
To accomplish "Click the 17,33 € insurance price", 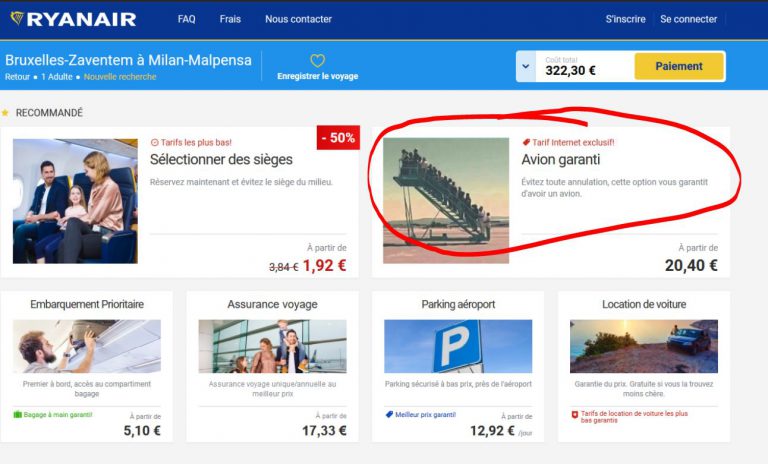I will (324, 431).
